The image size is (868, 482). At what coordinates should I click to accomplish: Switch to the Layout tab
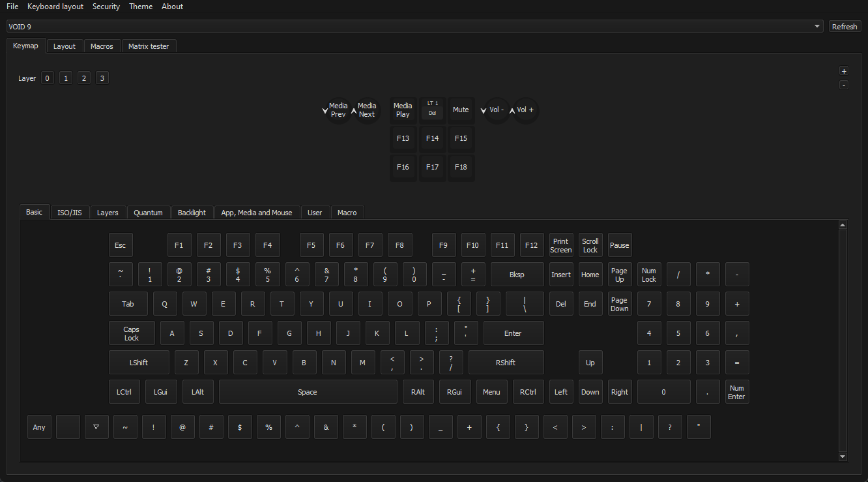coord(65,46)
